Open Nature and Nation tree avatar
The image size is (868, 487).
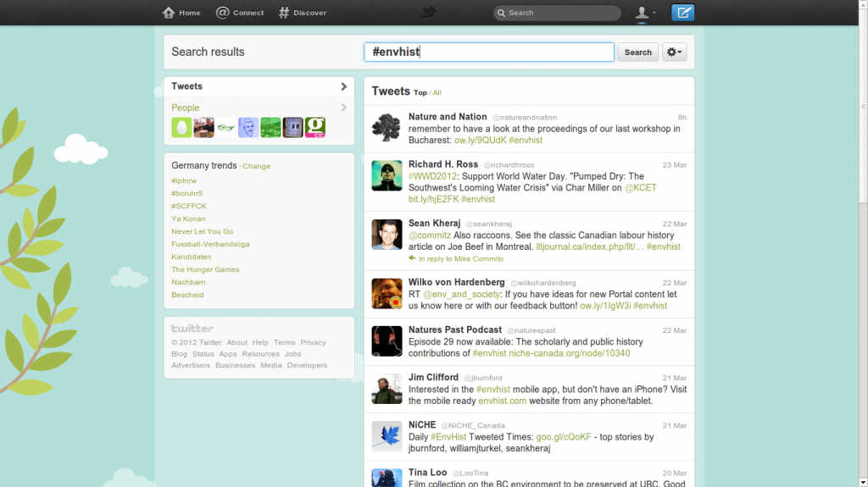click(x=387, y=128)
